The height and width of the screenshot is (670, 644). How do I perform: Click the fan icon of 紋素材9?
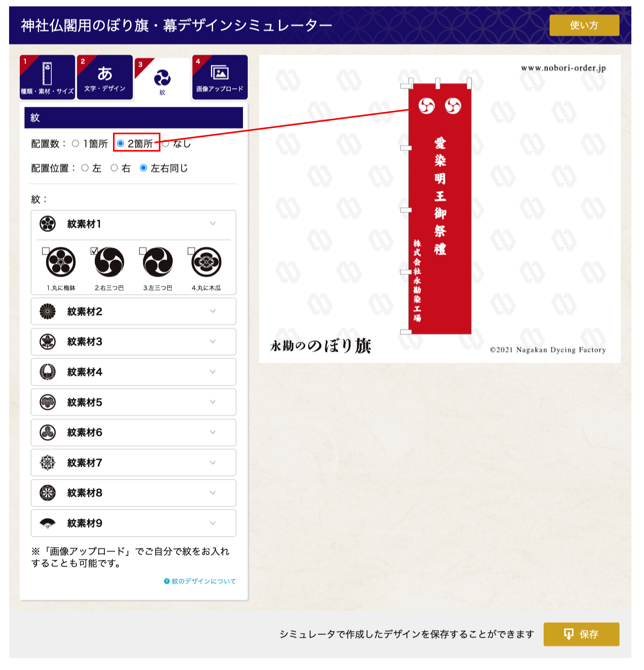tap(48, 523)
